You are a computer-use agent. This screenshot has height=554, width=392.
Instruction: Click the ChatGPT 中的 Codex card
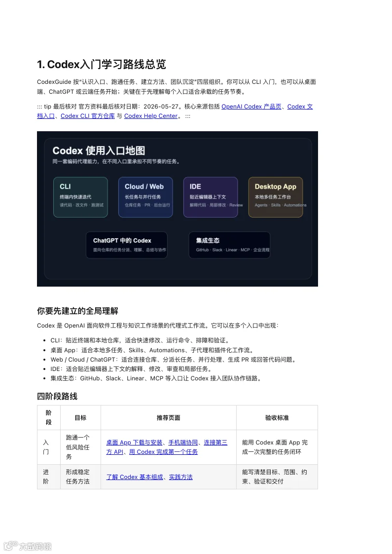[x=126, y=245]
